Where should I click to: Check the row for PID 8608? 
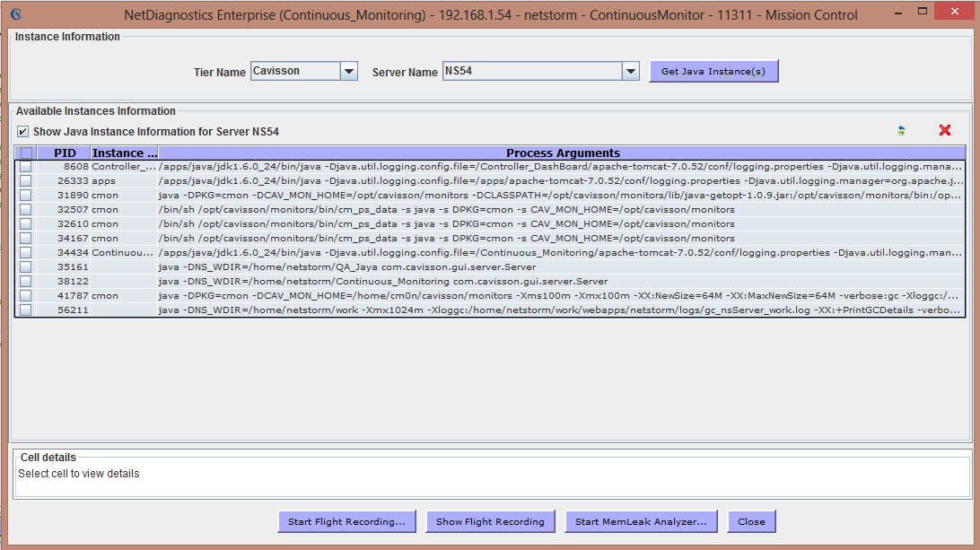(26, 167)
